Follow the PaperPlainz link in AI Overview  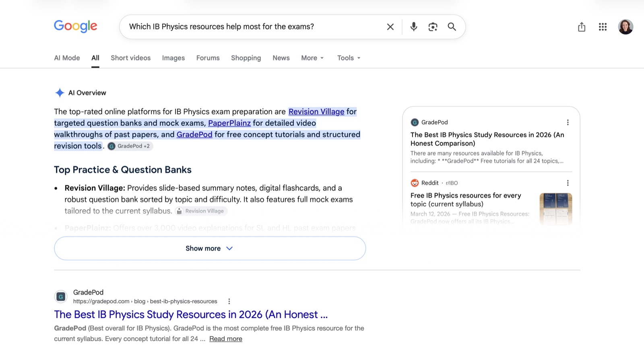pos(229,123)
